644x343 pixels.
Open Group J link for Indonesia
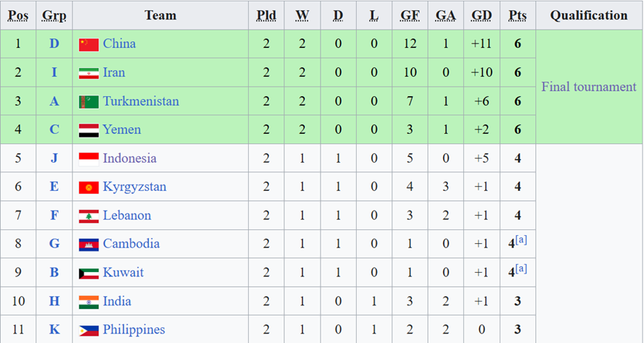point(54,158)
